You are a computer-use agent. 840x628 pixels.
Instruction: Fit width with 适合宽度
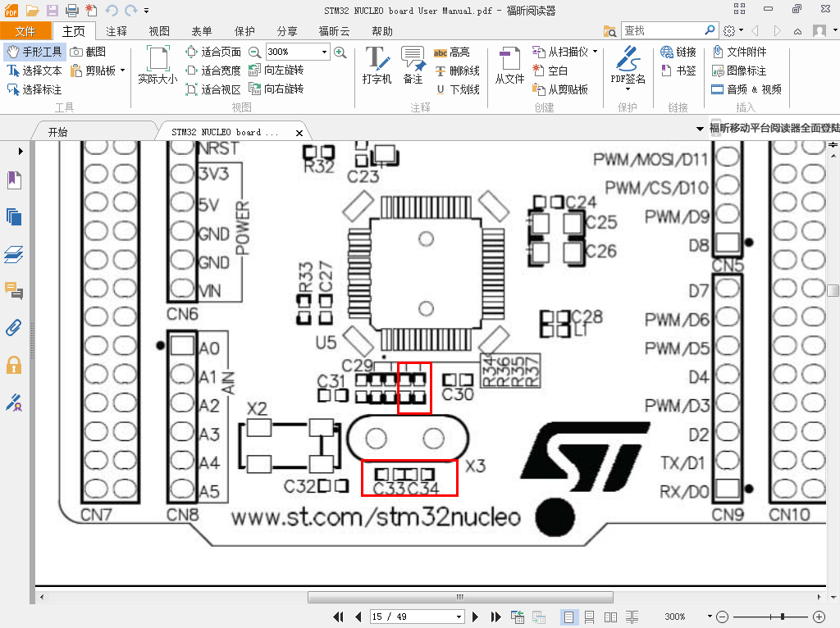coord(213,71)
